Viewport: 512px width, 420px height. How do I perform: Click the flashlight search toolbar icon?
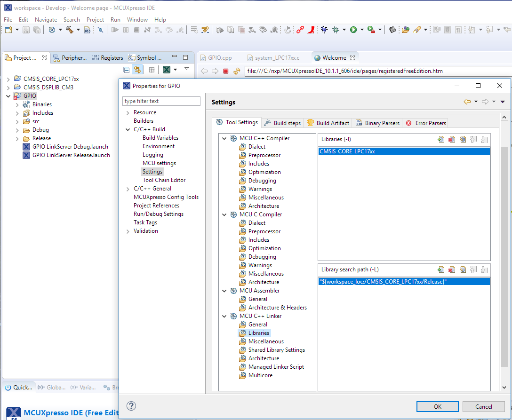point(416,30)
